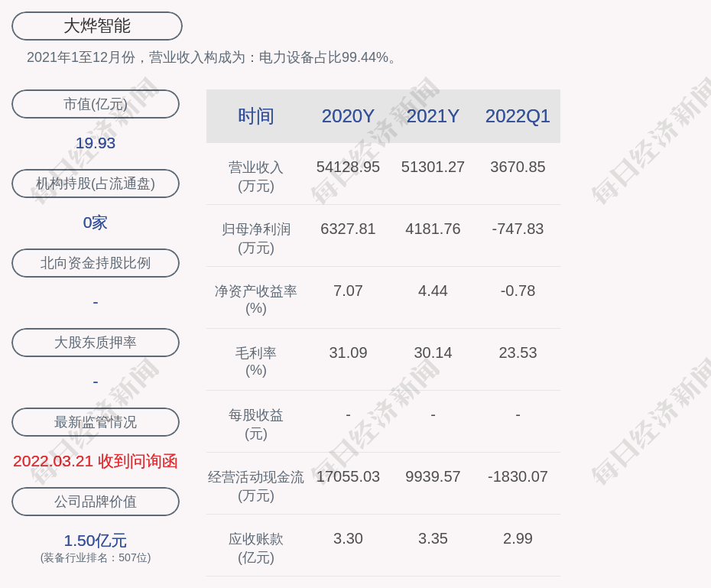The image size is (711, 588).
Task: Click the 1.50亿元 brand value figure
Action: [96, 541]
